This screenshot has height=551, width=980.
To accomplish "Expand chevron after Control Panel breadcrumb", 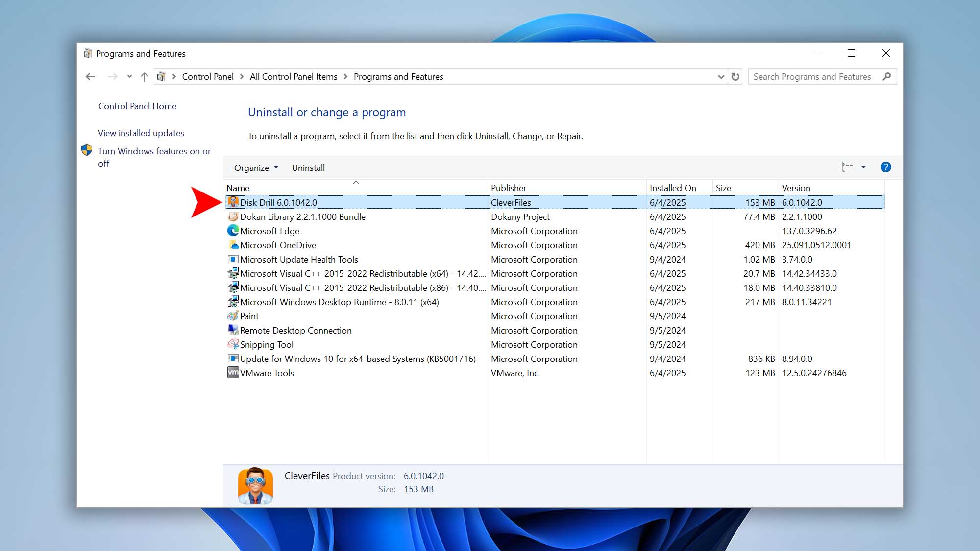I will tap(242, 77).
